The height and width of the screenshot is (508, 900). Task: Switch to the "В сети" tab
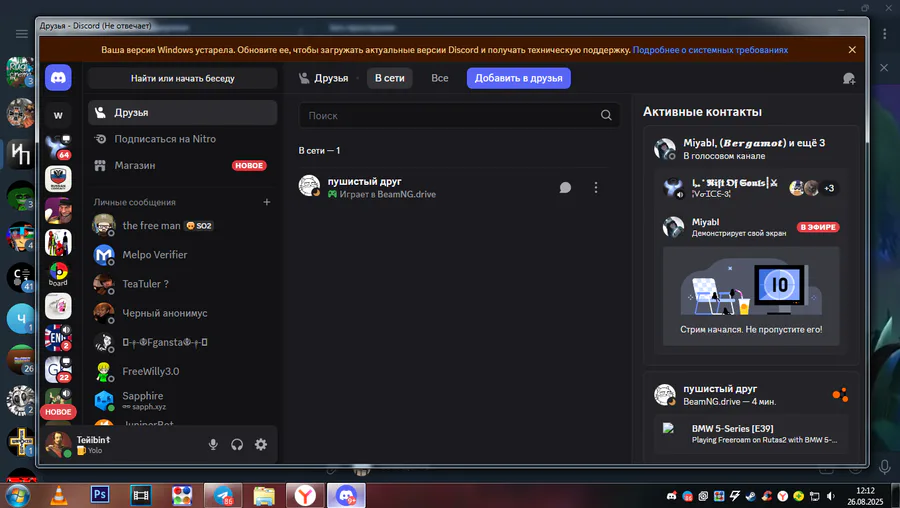coord(390,78)
